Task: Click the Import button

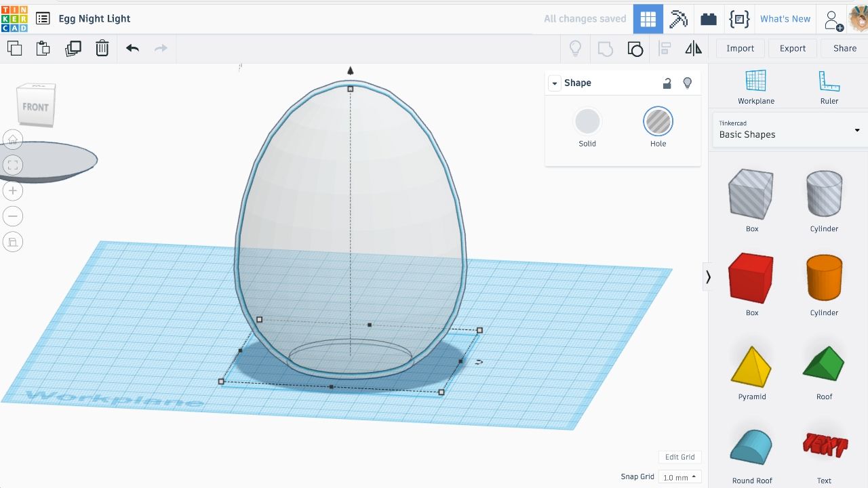Action: (x=740, y=48)
